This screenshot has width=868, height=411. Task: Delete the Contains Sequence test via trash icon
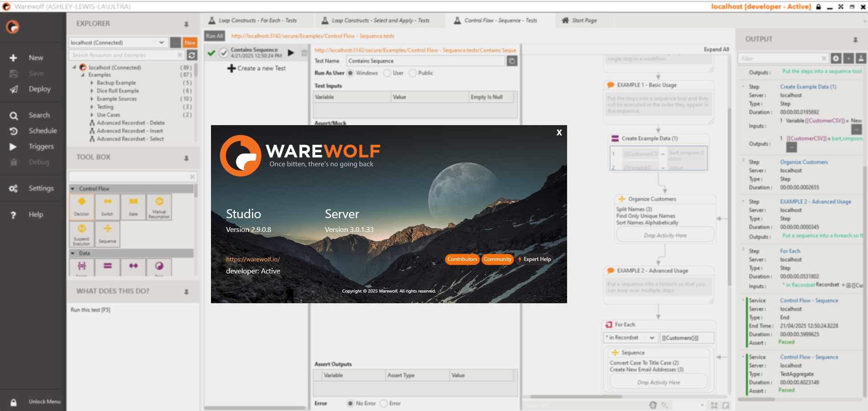(304, 53)
